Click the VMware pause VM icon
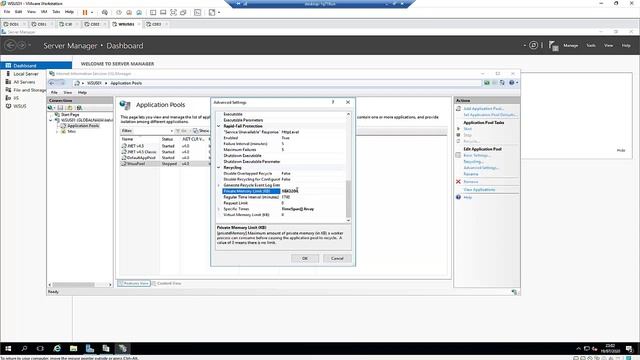This screenshot has width=640, height=360. click(x=85, y=12)
